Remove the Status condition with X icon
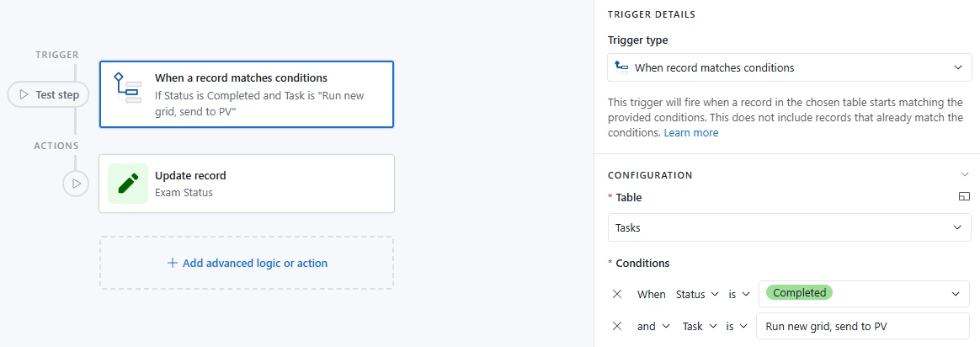 click(617, 294)
